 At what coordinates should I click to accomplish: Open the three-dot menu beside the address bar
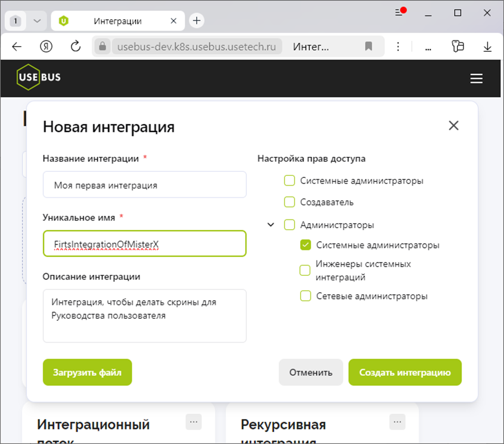(398, 46)
